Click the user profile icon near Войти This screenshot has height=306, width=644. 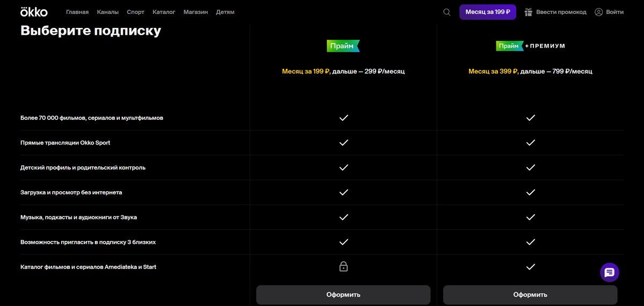point(599,12)
